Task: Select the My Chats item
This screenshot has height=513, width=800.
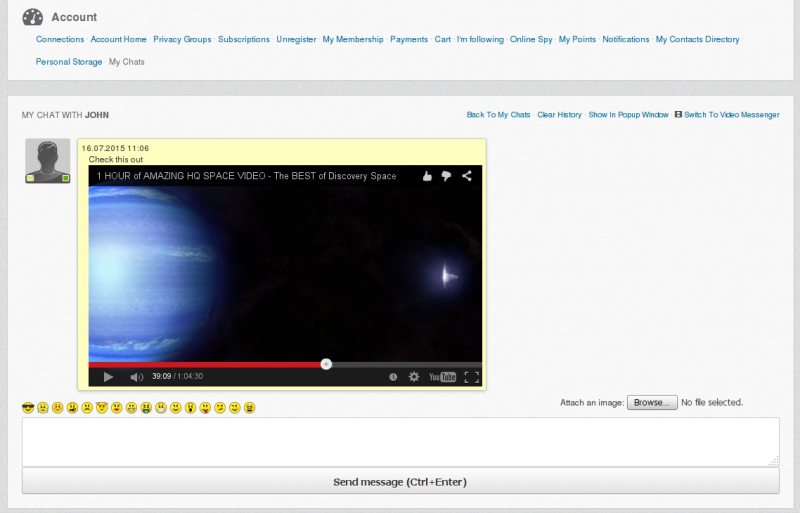Action: [x=127, y=62]
